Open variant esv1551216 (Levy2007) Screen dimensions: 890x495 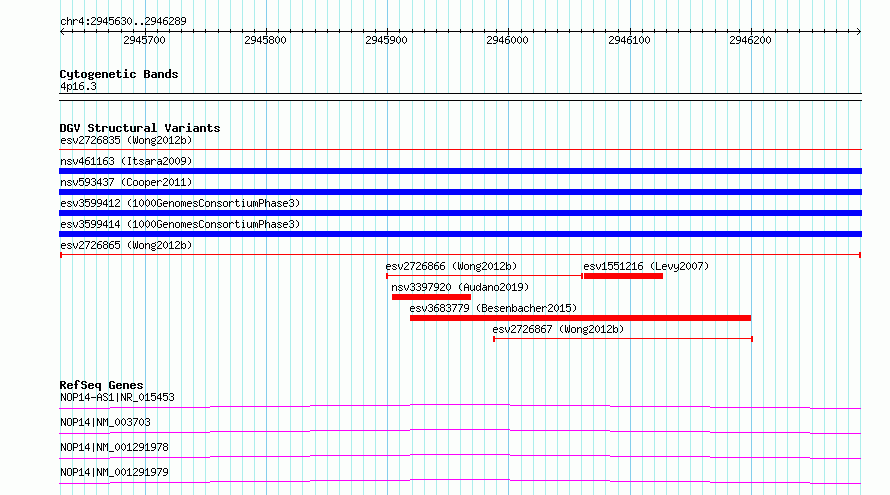coord(646,266)
